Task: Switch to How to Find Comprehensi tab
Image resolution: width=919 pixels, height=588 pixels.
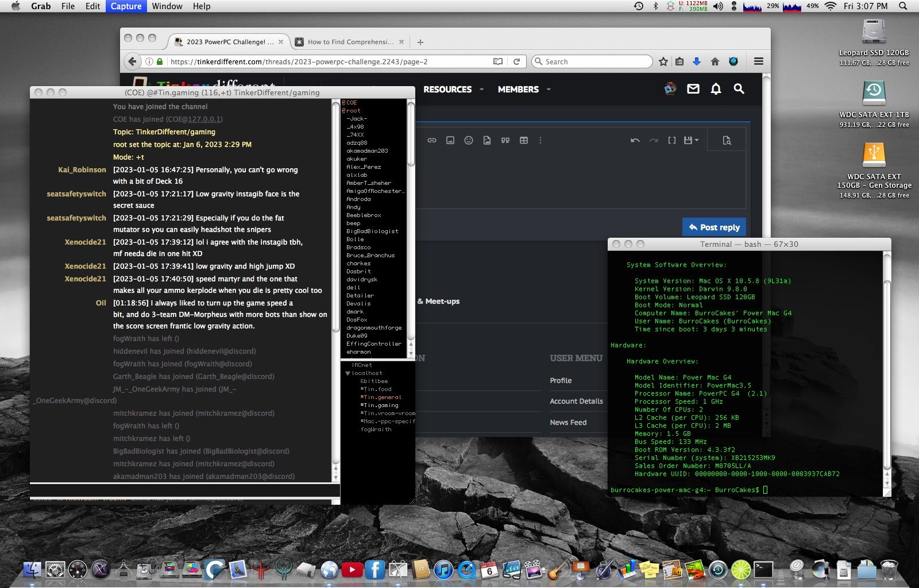Action: [350, 42]
